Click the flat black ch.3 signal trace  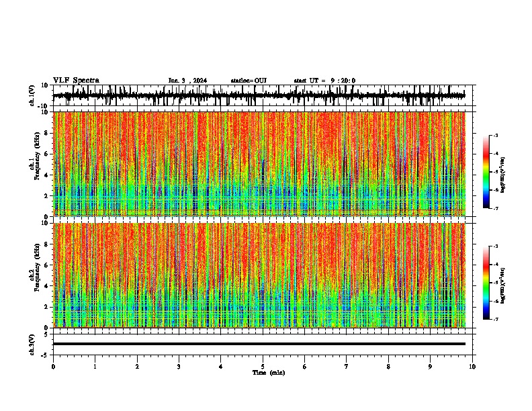pyautogui.click(x=259, y=344)
